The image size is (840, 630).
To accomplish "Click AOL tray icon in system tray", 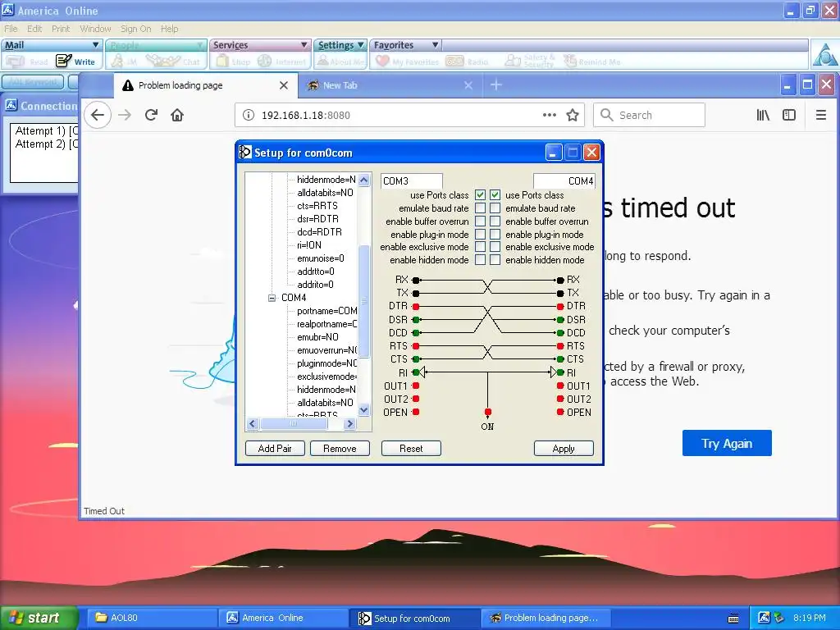I will [764, 618].
